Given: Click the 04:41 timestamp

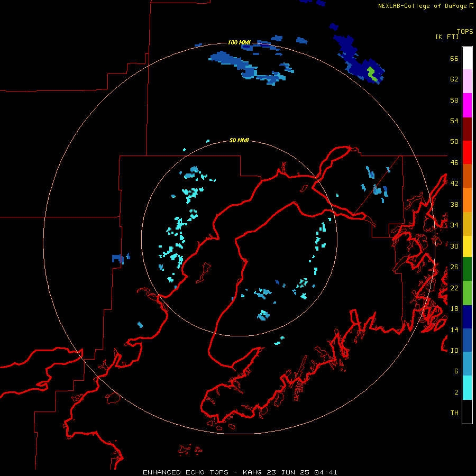Looking at the screenshot, I should click(326, 472).
